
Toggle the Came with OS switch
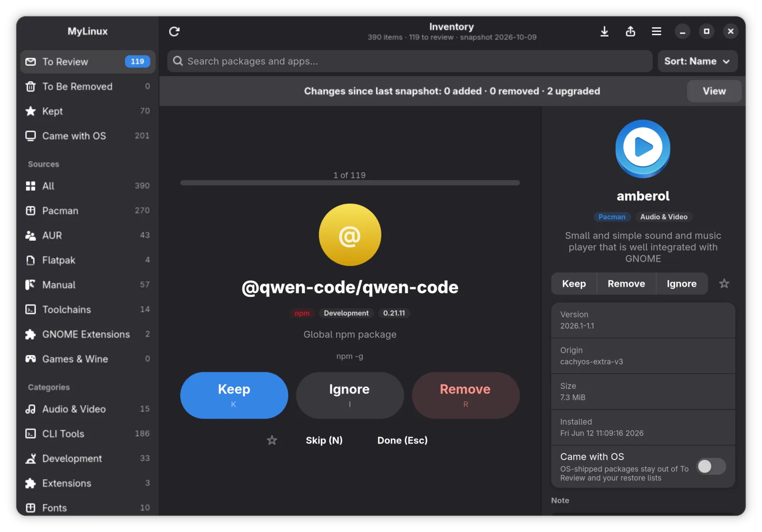point(711,466)
